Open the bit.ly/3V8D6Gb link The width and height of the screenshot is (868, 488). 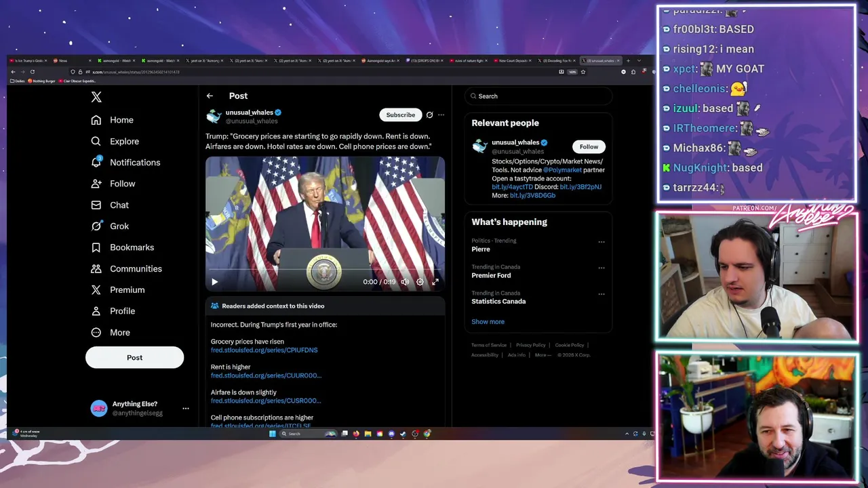point(532,195)
